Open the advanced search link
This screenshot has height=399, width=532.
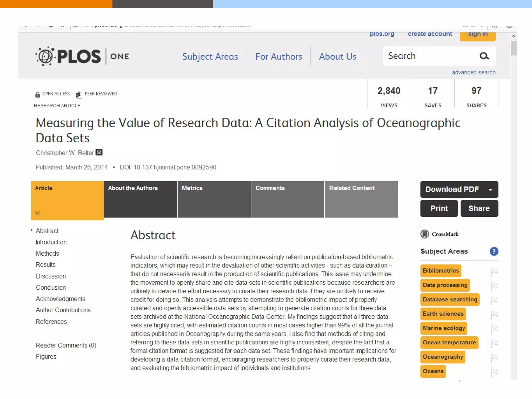pyautogui.click(x=473, y=72)
